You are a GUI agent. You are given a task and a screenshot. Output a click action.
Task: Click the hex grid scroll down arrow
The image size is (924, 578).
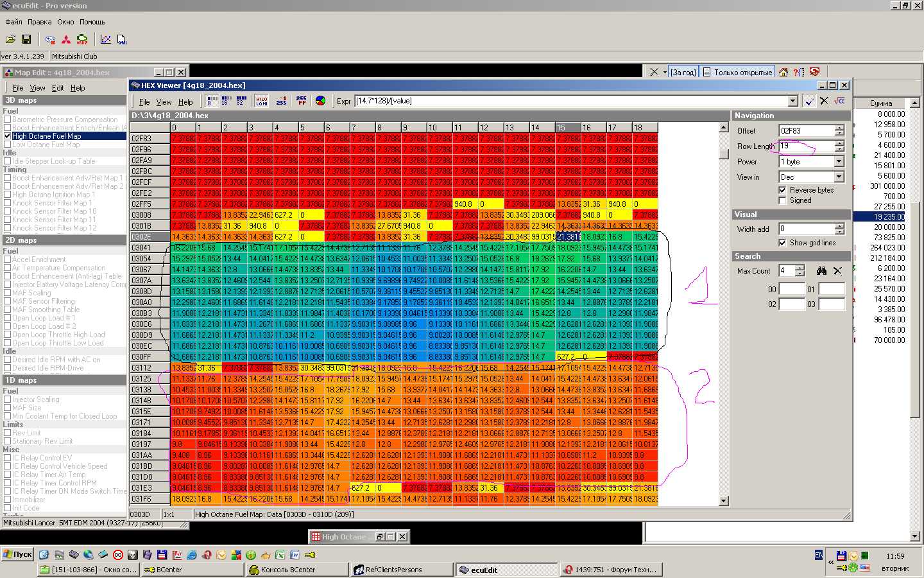click(724, 501)
